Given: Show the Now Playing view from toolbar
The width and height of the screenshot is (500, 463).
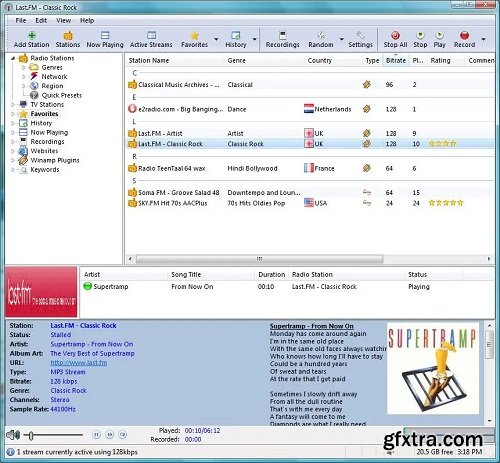Looking at the screenshot, I should 105,39.
